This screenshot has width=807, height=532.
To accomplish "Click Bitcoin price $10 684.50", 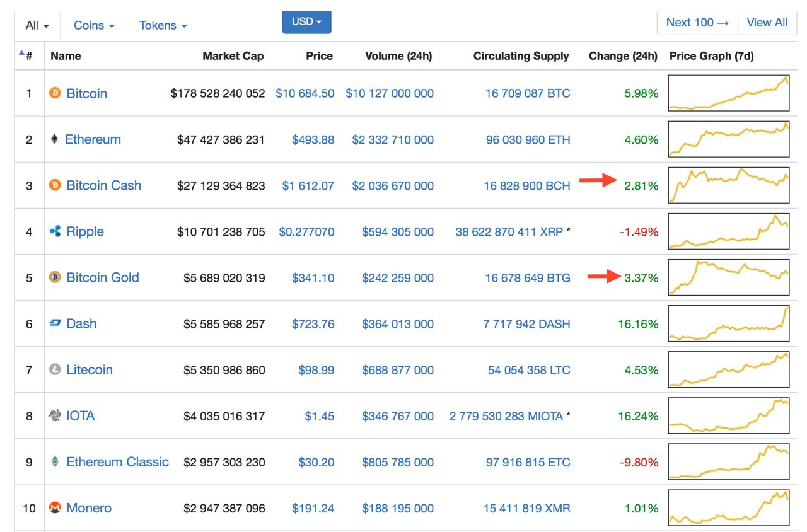I will coord(305,93).
